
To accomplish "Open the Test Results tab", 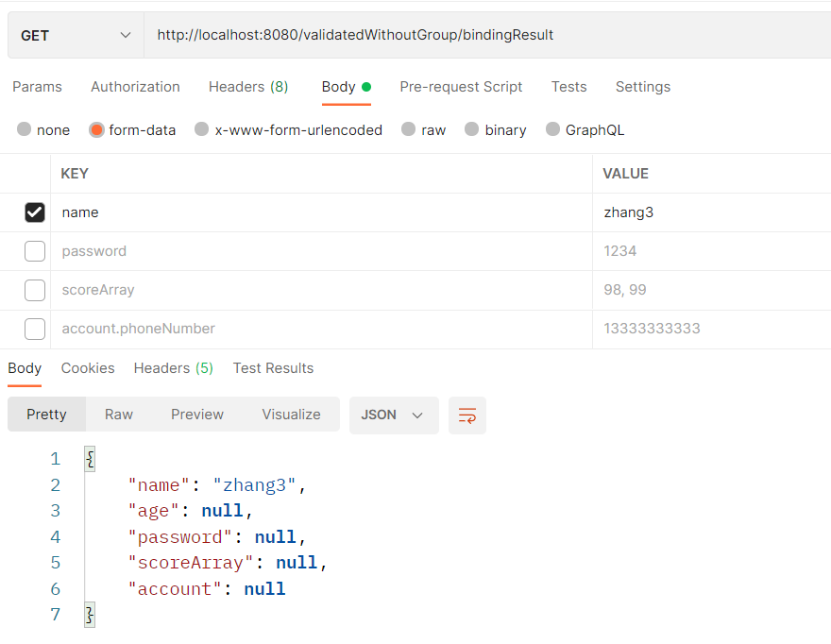I will click(274, 368).
